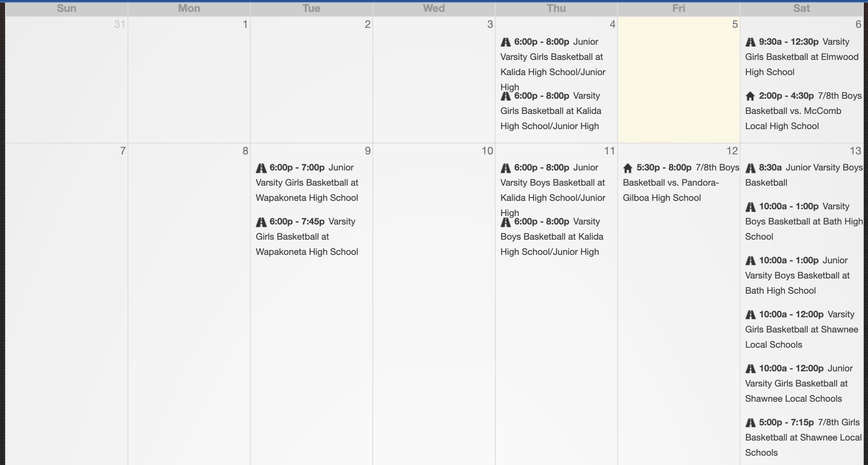Select date number 2 on Tuesday
Viewport: 868px width, 465px height.
[368, 24]
